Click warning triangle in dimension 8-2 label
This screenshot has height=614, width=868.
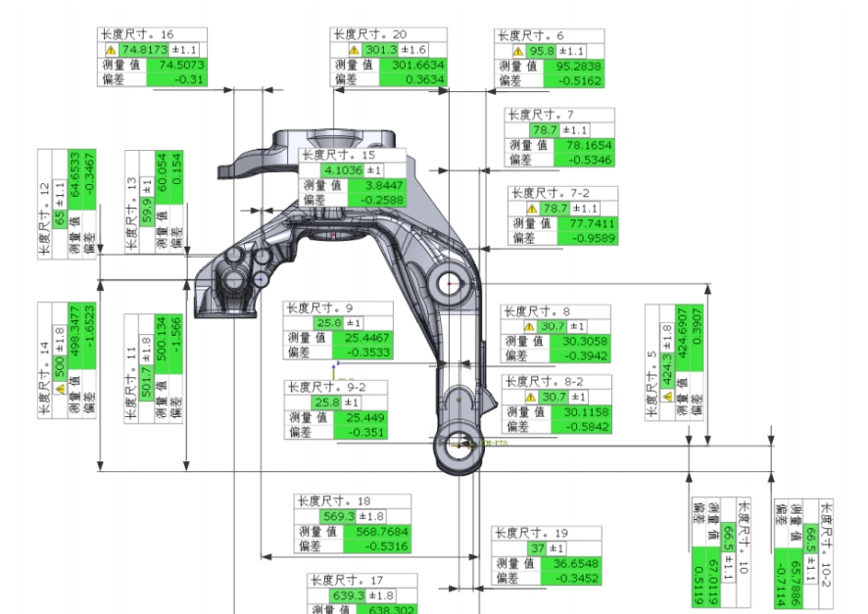tap(529, 397)
